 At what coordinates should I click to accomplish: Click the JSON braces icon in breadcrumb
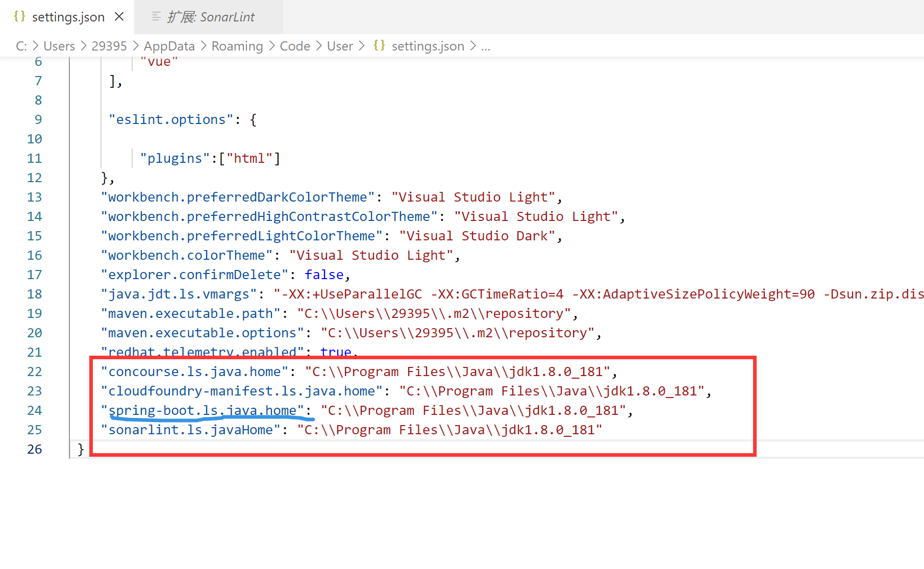tap(379, 45)
